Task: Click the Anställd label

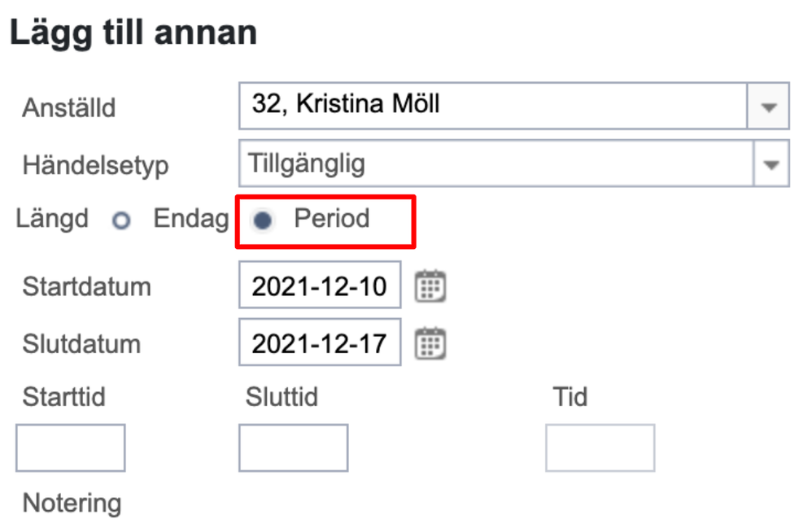Action: pos(69,107)
